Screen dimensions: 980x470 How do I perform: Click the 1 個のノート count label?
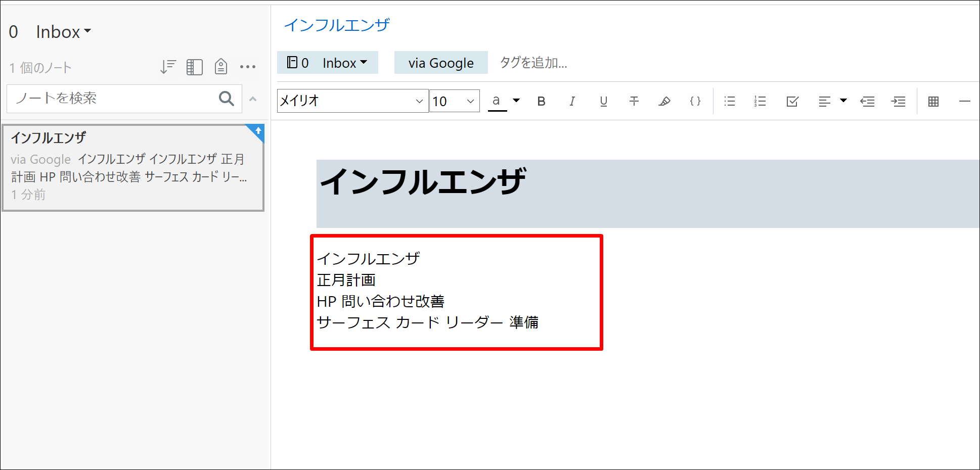coord(40,68)
